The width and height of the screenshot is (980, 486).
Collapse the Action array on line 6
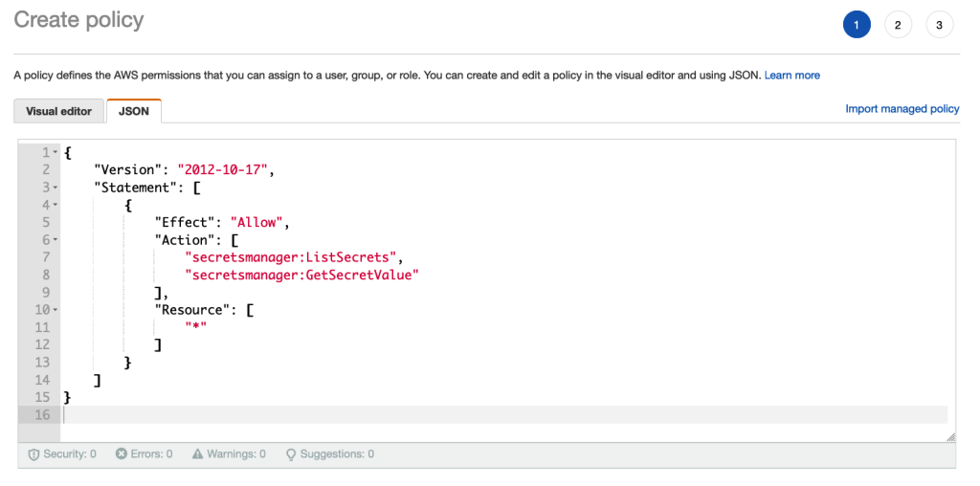tap(56, 240)
